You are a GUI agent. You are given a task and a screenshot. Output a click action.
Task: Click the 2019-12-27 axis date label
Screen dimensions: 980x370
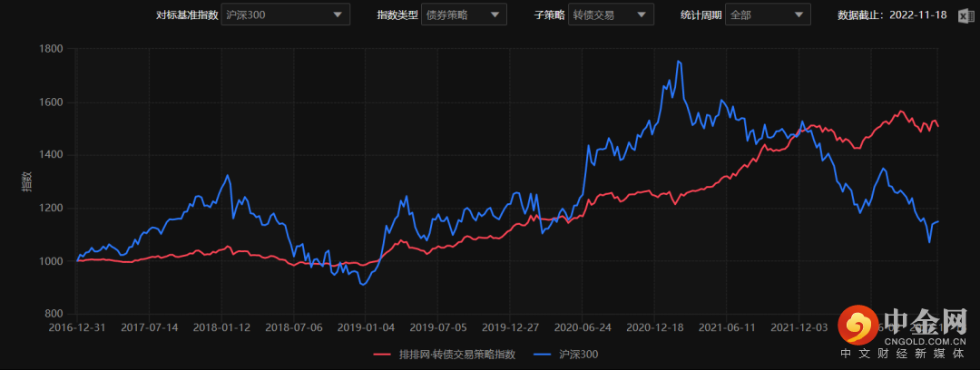(511, 326)
